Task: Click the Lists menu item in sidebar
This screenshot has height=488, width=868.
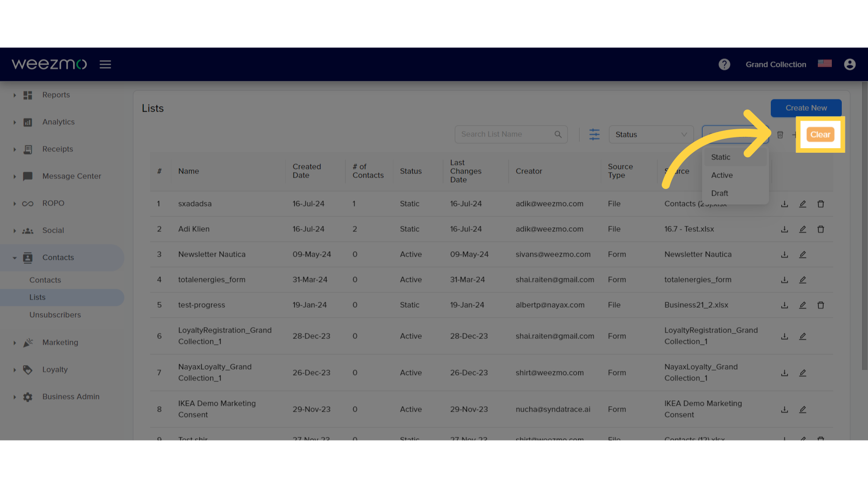Action: (x=37, y=297)
